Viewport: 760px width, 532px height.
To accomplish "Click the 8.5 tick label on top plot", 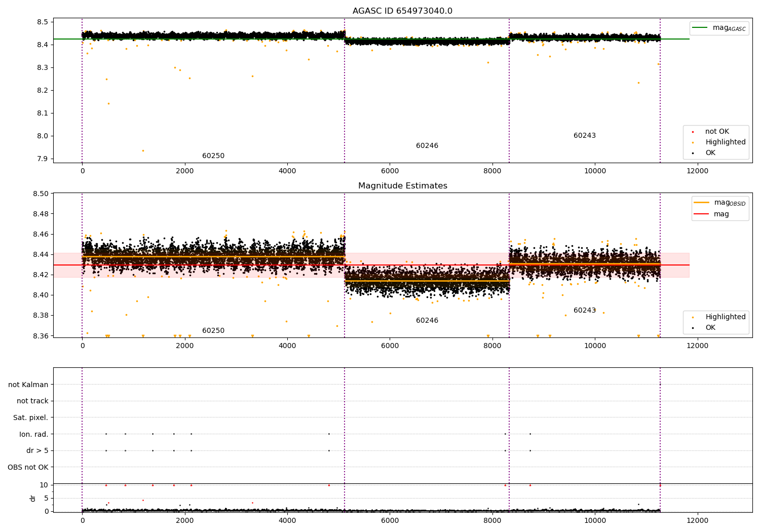I will tap(43, 22).
